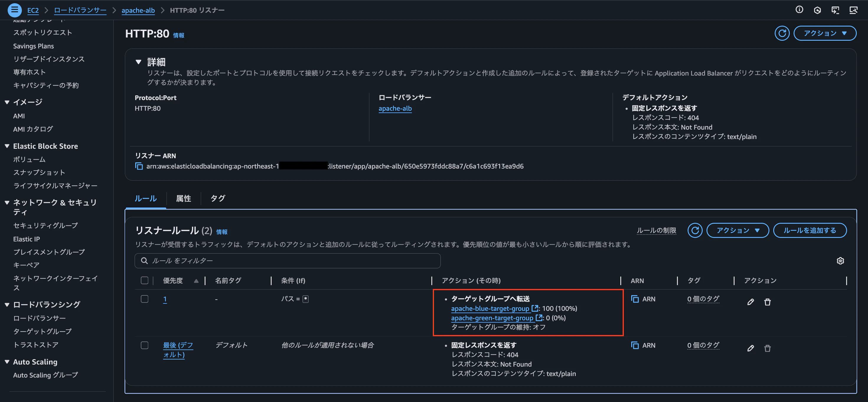Select all rules with header checkbox
Screen dimensions: 868x402
[145, 280]
